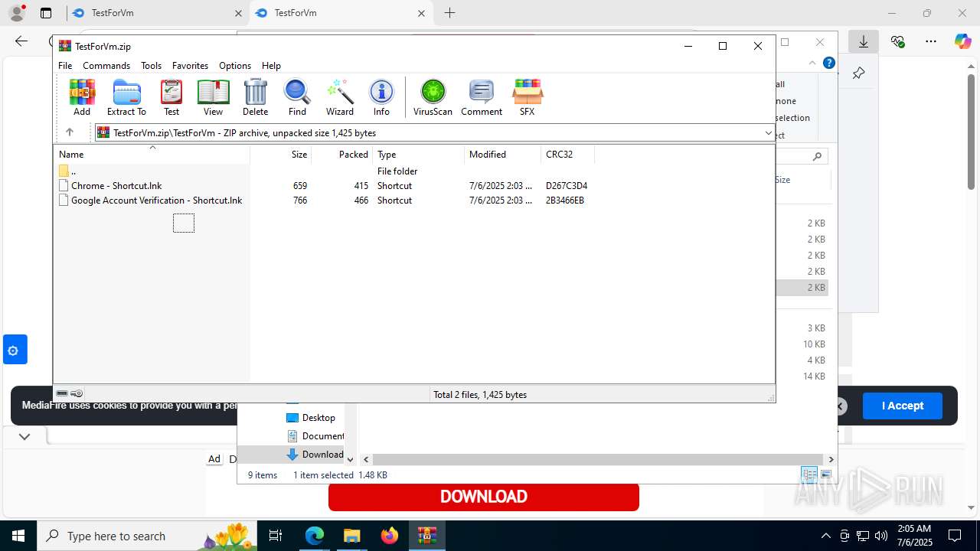Open browser downloads icon

[x=864, y=41]
